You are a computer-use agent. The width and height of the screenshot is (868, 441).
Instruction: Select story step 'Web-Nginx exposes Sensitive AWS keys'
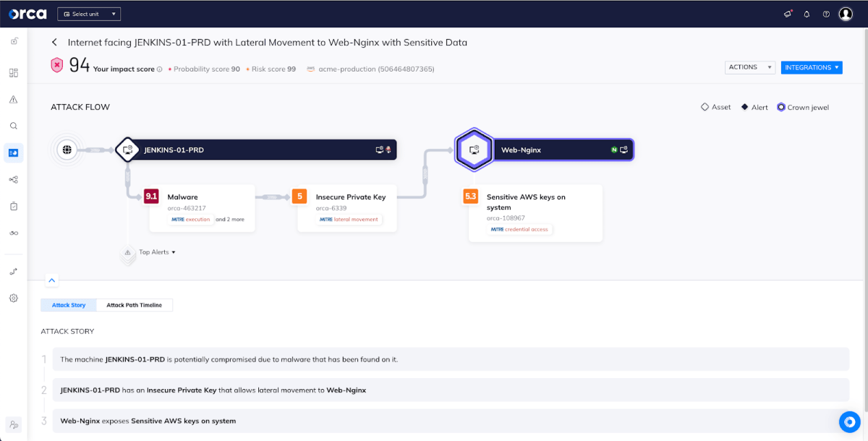point(451,421)
